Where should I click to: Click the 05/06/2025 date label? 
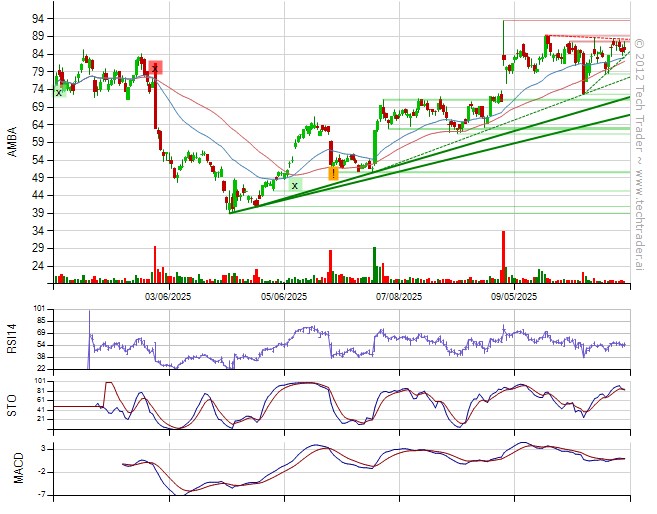pyautogui.click(x=283, y=297)
